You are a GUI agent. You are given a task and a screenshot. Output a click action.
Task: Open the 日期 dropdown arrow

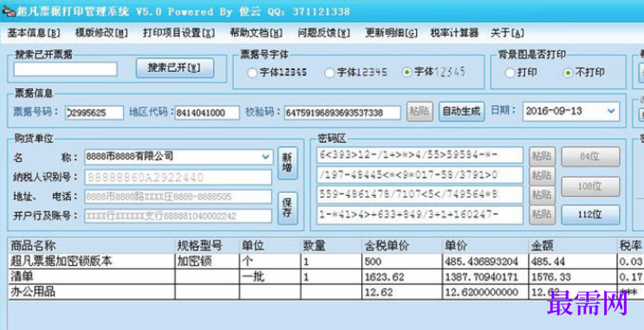coord(611,111)
